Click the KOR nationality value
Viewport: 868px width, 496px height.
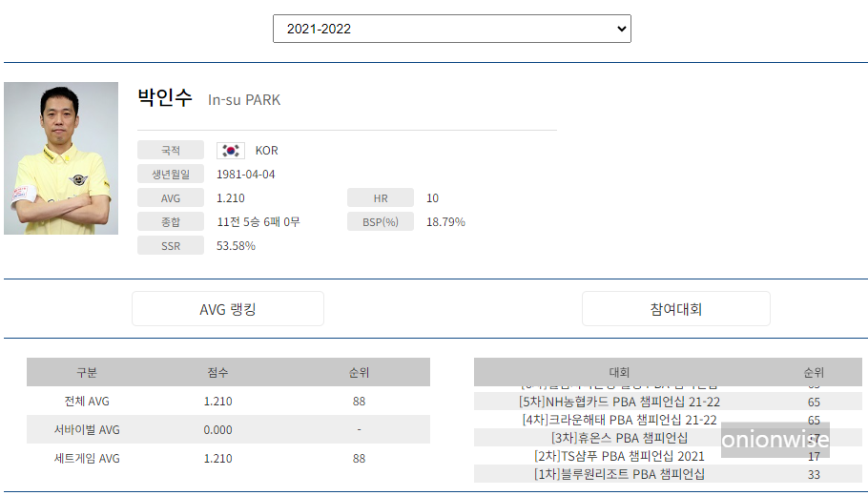267,151
